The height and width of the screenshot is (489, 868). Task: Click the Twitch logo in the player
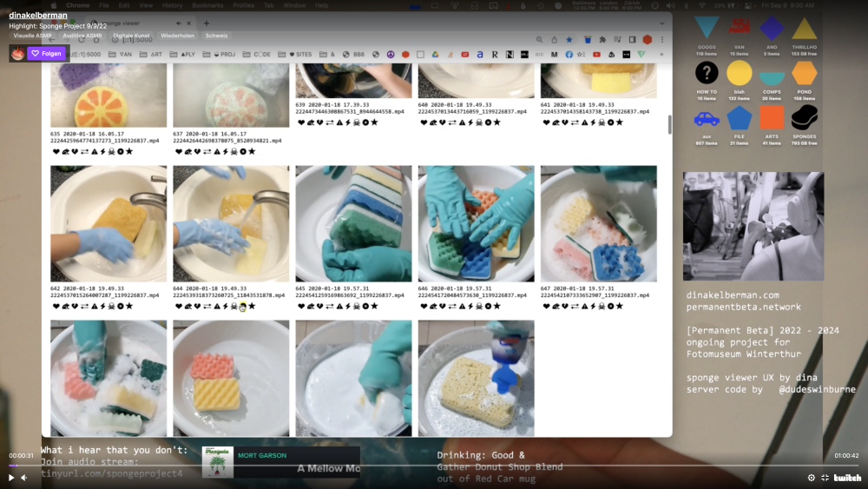click(x=847, y=478)
